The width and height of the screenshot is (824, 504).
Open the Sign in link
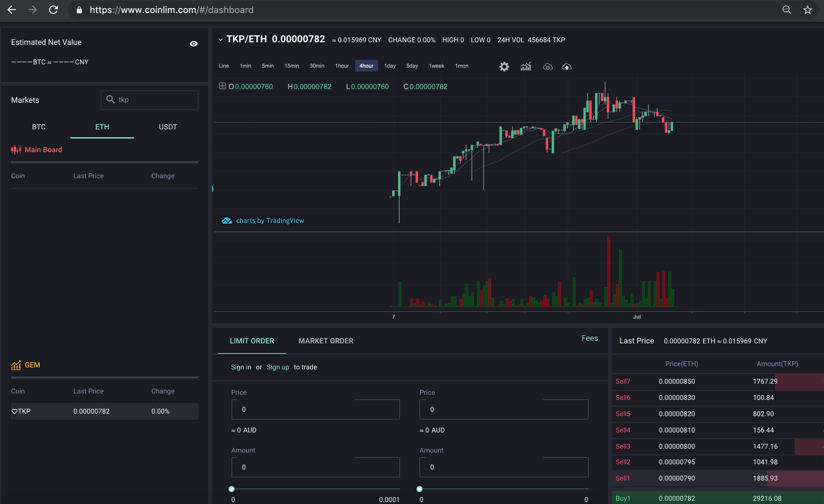pos(241,367)
